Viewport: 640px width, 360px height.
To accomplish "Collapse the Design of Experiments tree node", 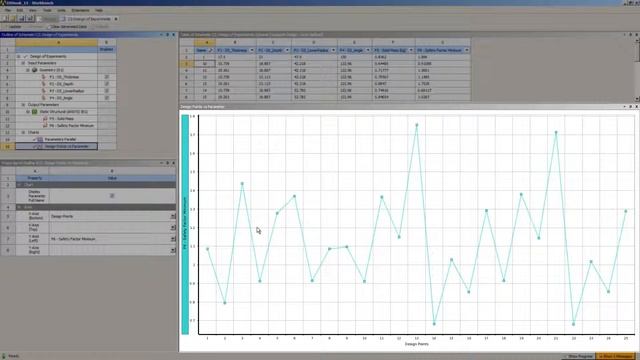I will [18, 56].
